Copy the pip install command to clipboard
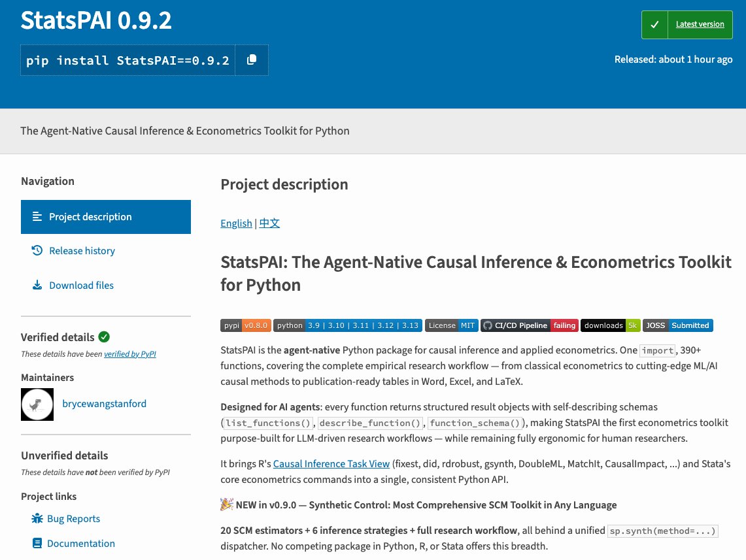 coord(252,60)
